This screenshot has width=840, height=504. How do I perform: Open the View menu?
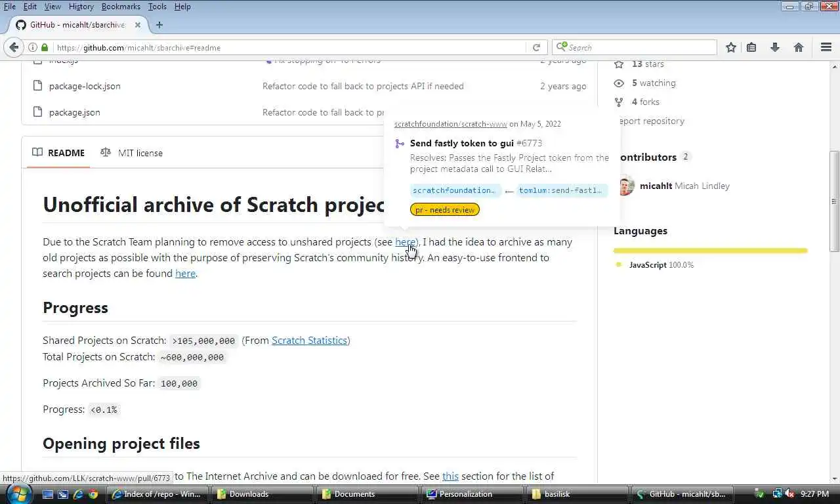(52, 7)
